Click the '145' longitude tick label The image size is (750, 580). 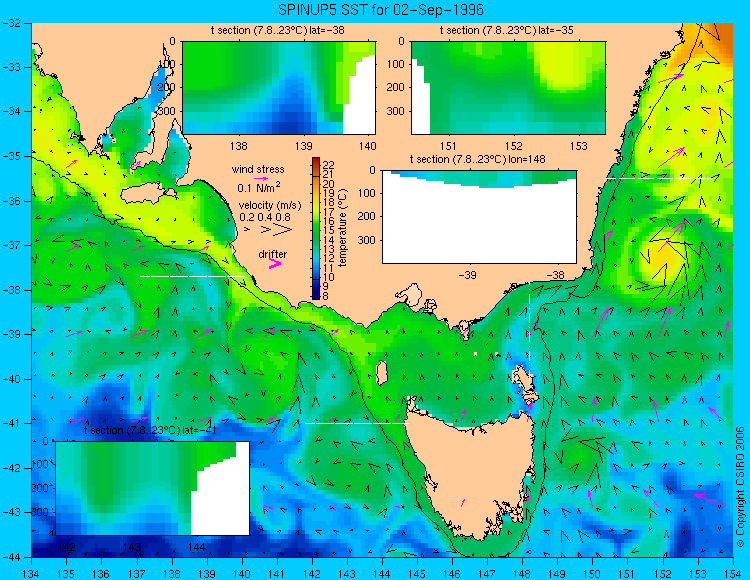(417, 574)
